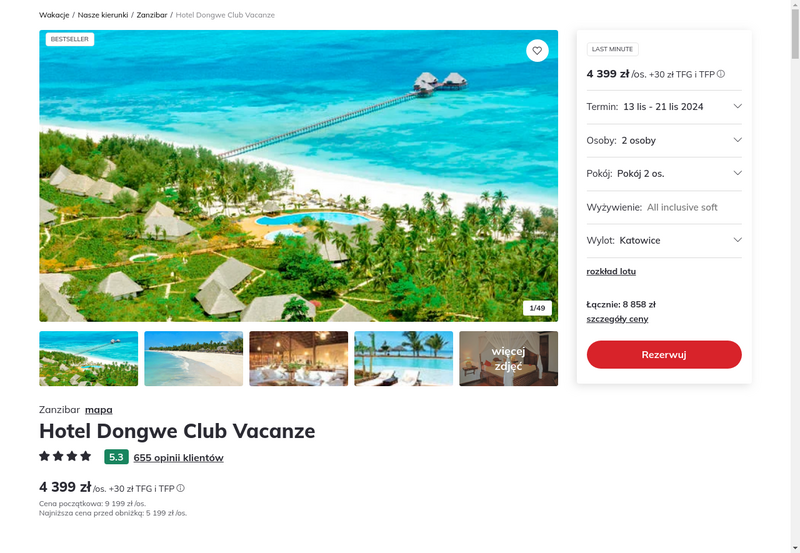Expand the Osoby selector chevron
This screenshot has height=553, width=800.
click(737, 140)
